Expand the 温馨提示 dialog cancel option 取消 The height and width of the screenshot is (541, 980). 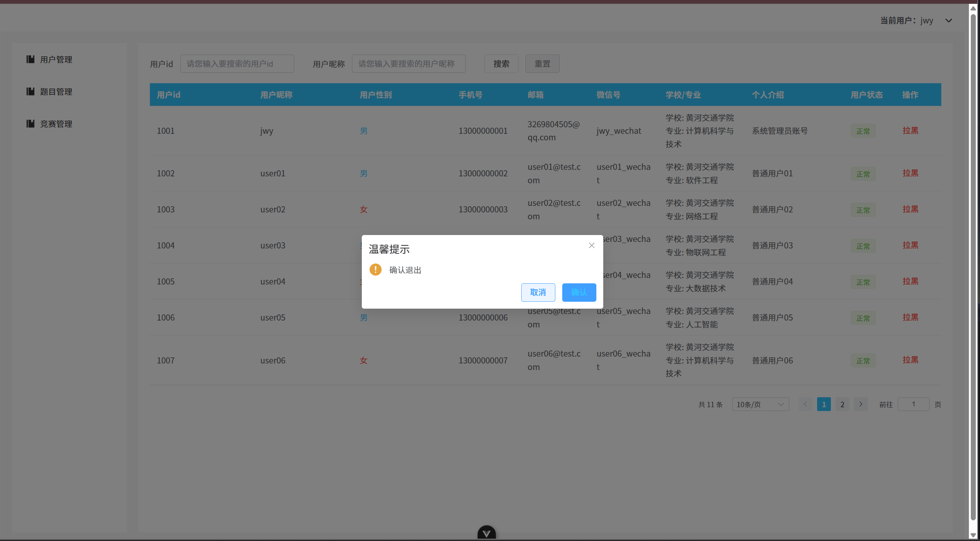[x=538, y=292]
